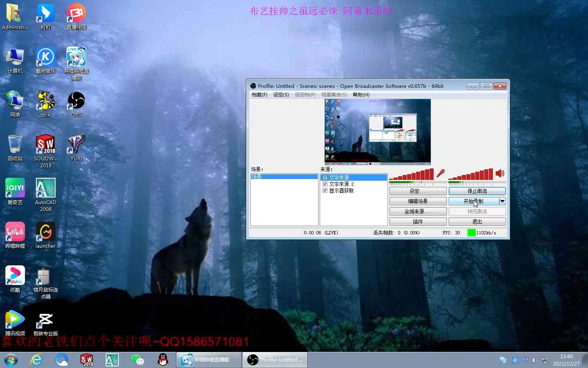Adjust the microphone volume slider bars
Screen dimensions: 588x368
pos(411,174)
